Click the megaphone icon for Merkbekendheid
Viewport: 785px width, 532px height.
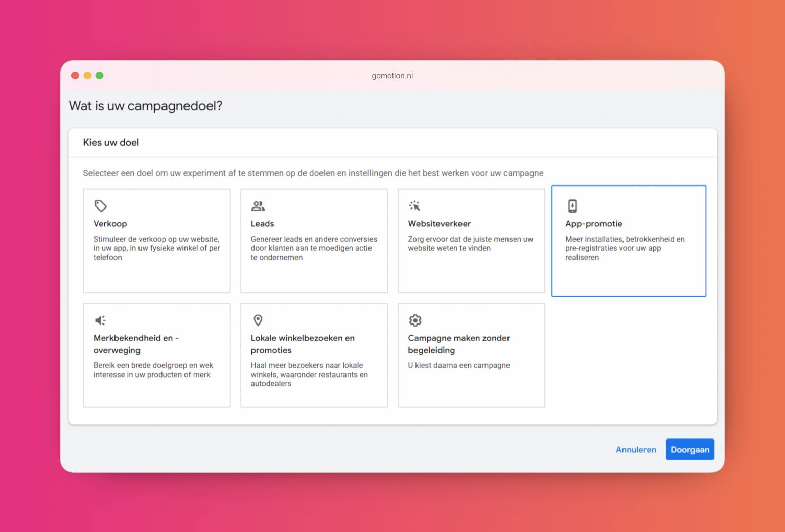(x=101, y=320)
